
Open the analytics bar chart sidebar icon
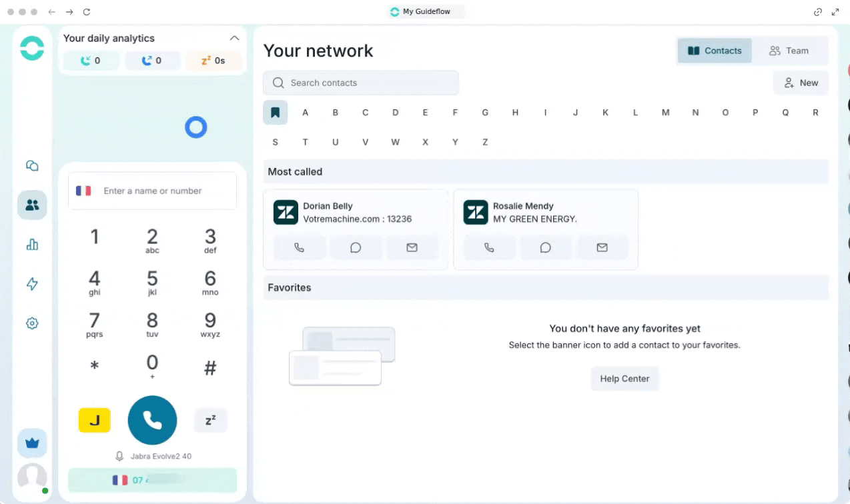32,245
